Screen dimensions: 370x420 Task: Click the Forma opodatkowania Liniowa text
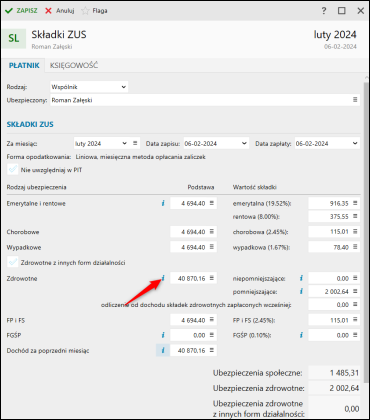click(x=140, y=157)
